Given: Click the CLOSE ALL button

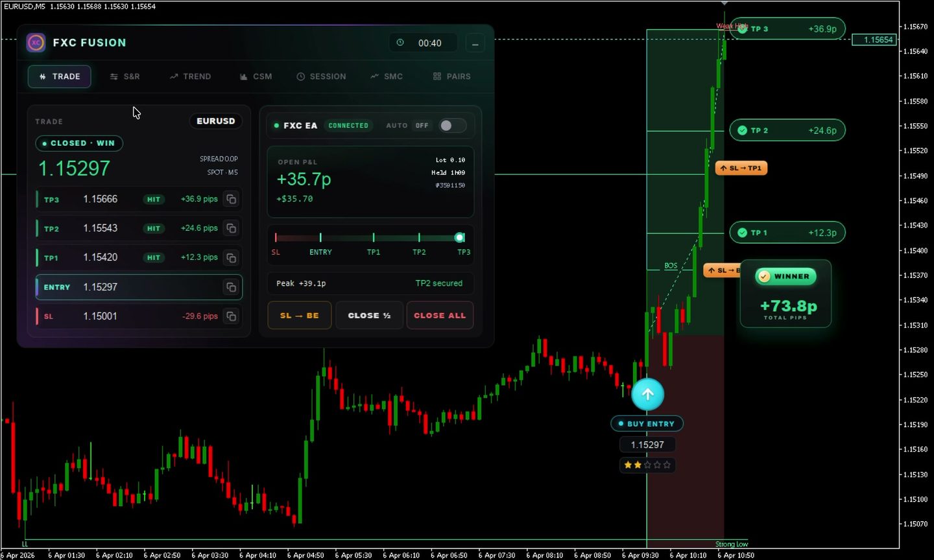Looking at the screenshot, I should pos(440,316).
